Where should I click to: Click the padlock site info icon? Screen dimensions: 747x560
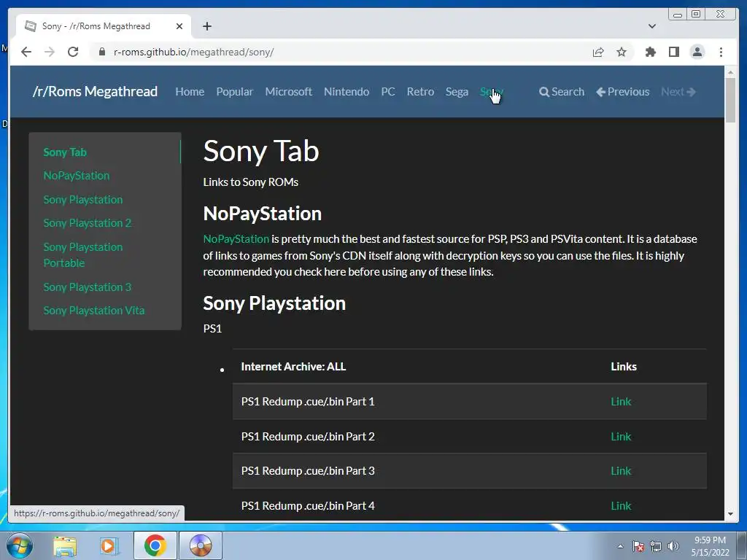(x=102, y=52)
